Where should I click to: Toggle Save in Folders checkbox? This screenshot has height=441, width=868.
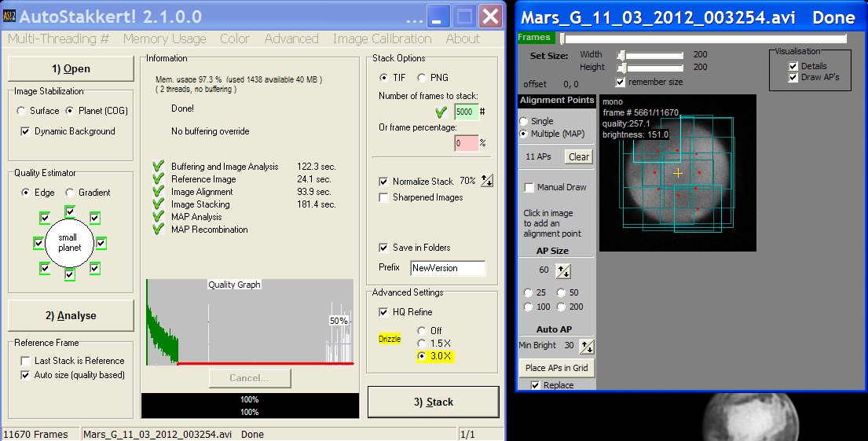(383, 248)
